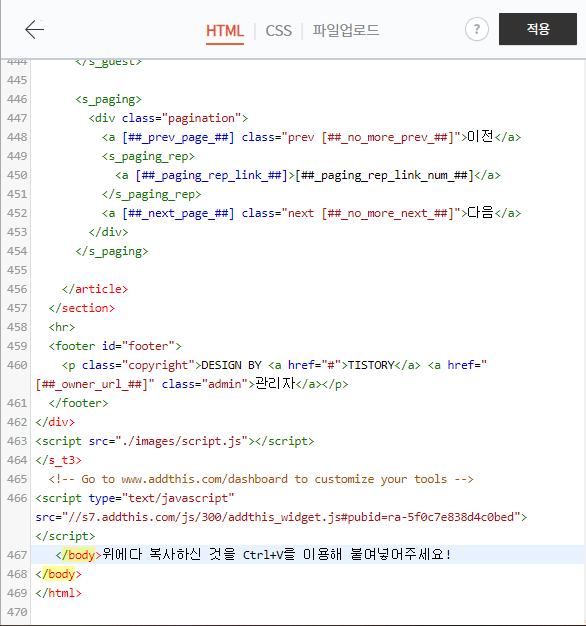Click the div class="pagination" line

[168, 119]
